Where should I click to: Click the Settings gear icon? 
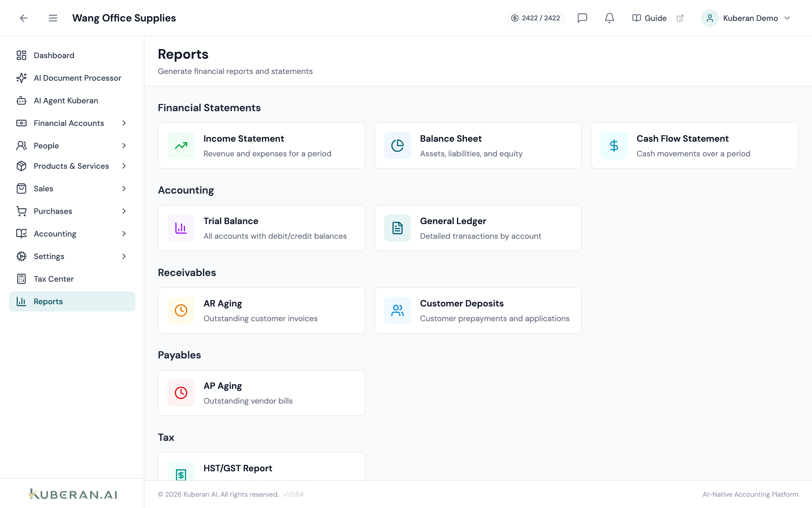coord(21,256)
